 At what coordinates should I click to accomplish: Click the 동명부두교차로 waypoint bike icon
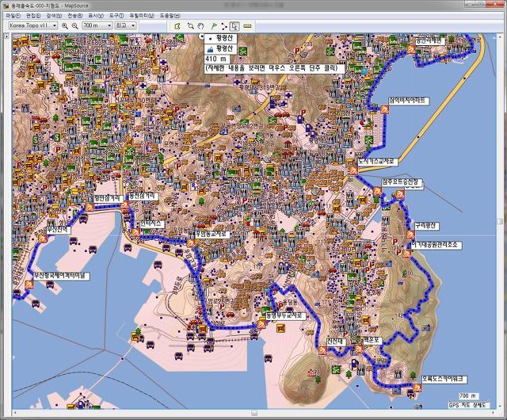pos(261,324)
